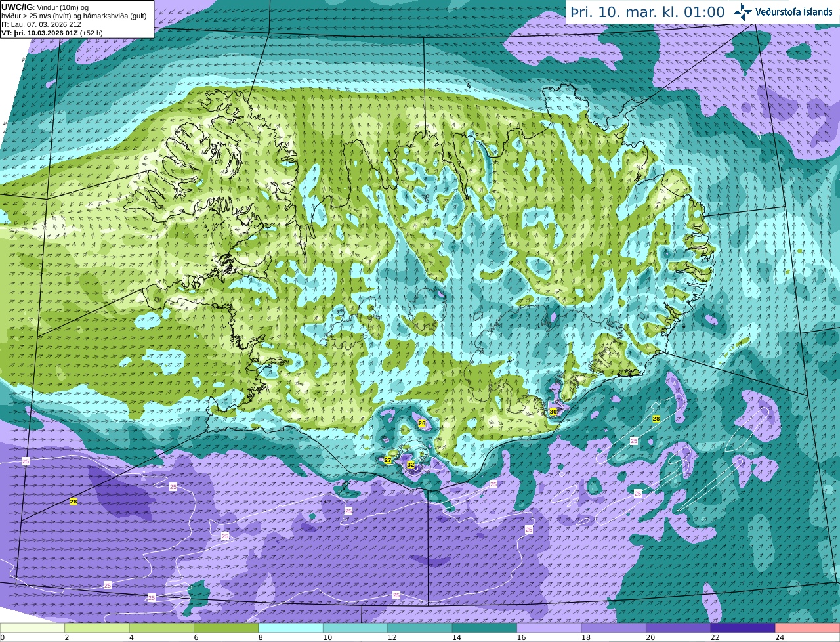Click the hviður > 25 m/s description line
840x642 pixels.
pyautogui.click(x=74, y=15)
